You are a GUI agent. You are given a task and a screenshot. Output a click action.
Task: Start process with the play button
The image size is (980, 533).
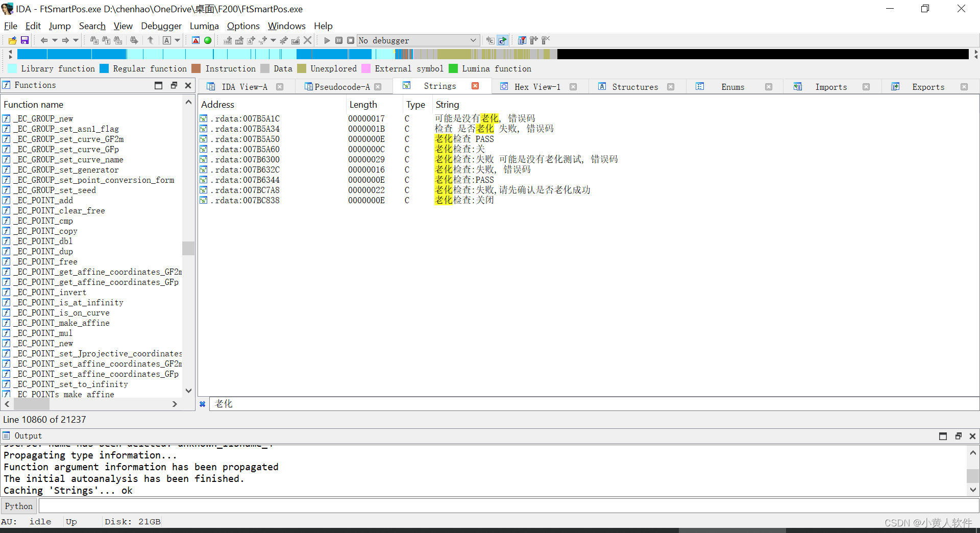(327, 40)
